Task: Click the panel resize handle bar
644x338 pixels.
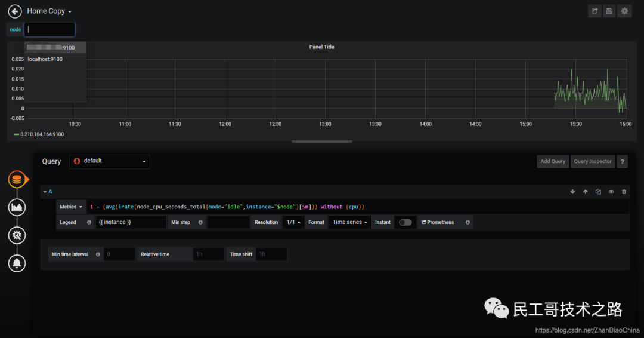Action: [321, 142]
